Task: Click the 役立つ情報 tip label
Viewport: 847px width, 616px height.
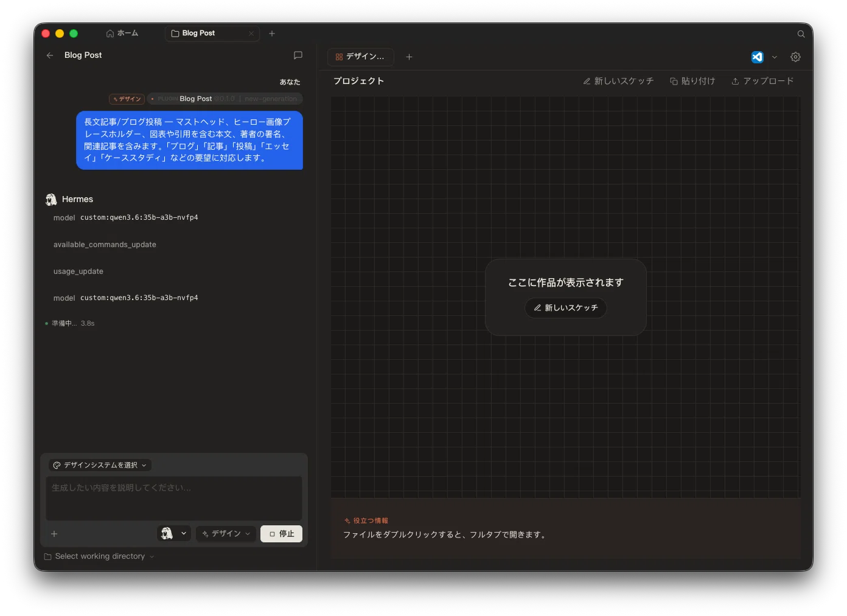Action: pos(366,521)
